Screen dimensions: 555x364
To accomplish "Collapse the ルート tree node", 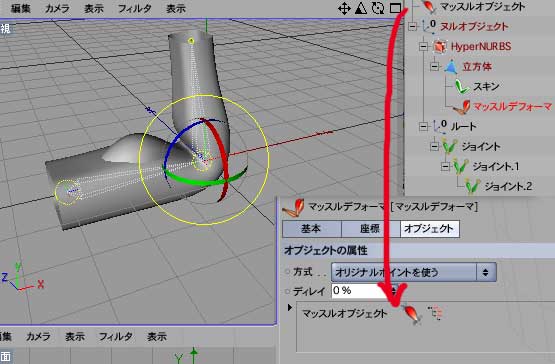I will pos(424,127).
